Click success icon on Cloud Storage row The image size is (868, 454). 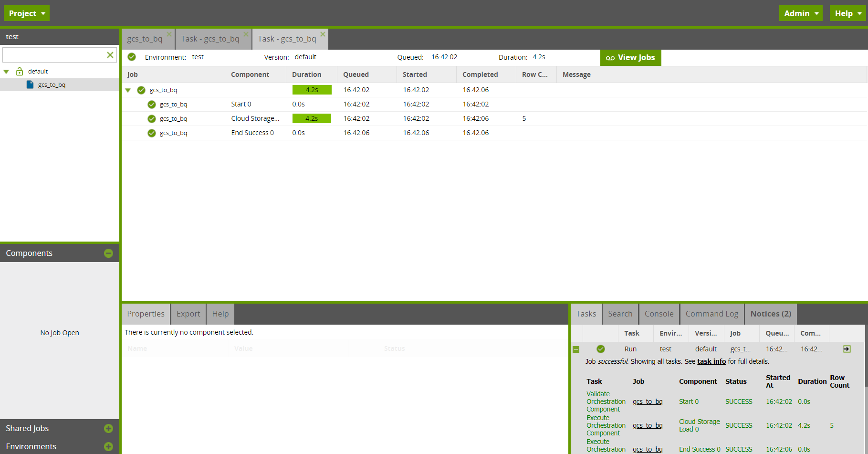click(x=152, y=118)
